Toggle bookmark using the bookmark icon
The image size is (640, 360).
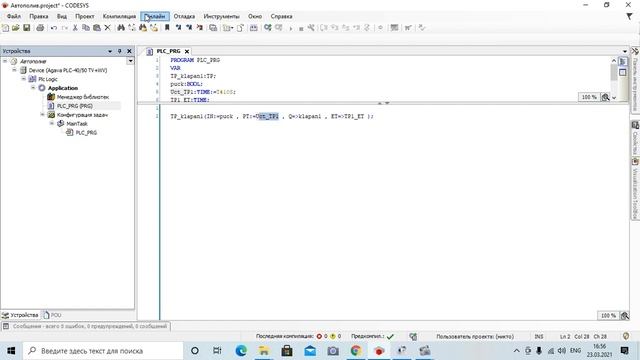tap(167, 28)
